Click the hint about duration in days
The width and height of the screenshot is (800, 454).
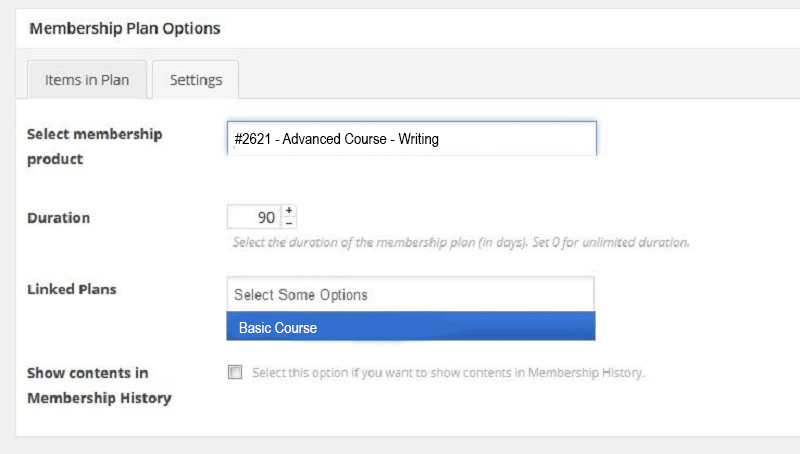[x=381, y=242]
